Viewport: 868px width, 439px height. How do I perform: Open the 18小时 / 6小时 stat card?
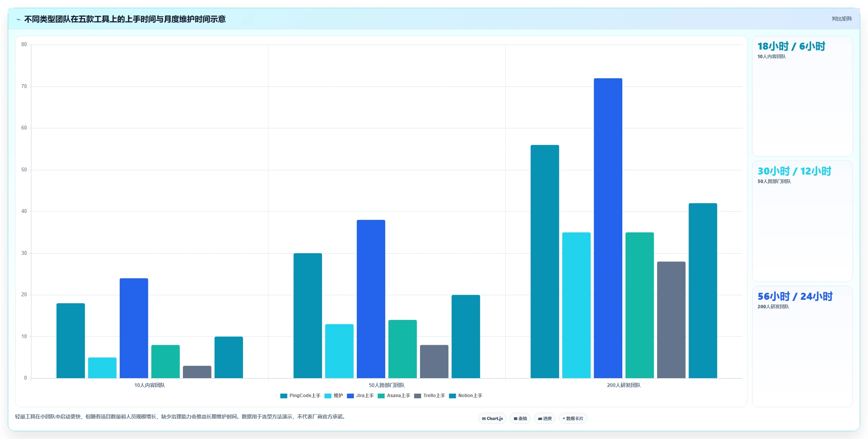(802, 96)
